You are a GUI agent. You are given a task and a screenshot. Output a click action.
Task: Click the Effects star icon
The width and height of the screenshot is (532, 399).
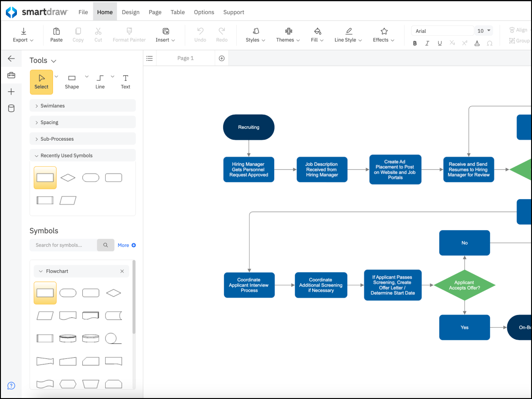[x=384, y=31]
